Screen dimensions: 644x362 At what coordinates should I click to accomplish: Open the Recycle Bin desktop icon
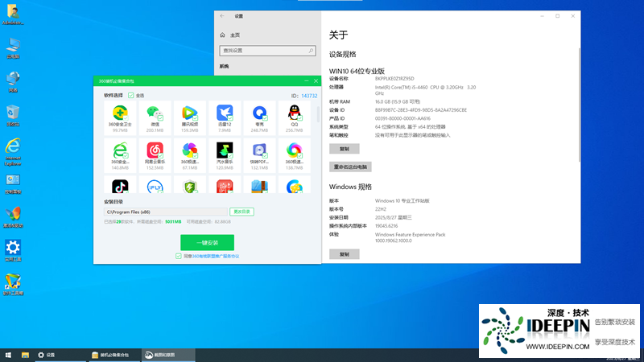13,116
